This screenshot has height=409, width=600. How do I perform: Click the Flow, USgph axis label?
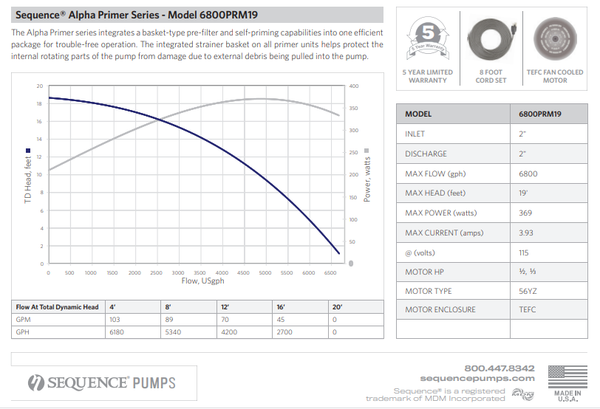[x=187, y=283]
